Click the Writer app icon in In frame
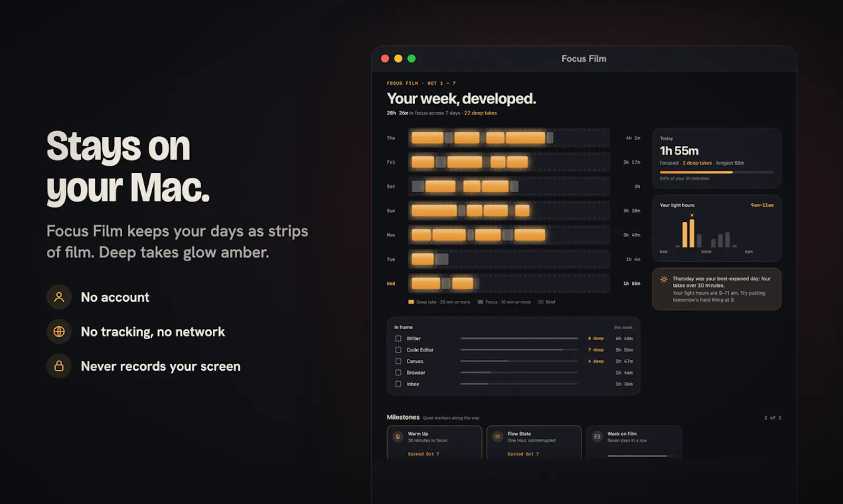Image resolution: width=843 pixels, height=504 pixels. (x=398, y=339)
